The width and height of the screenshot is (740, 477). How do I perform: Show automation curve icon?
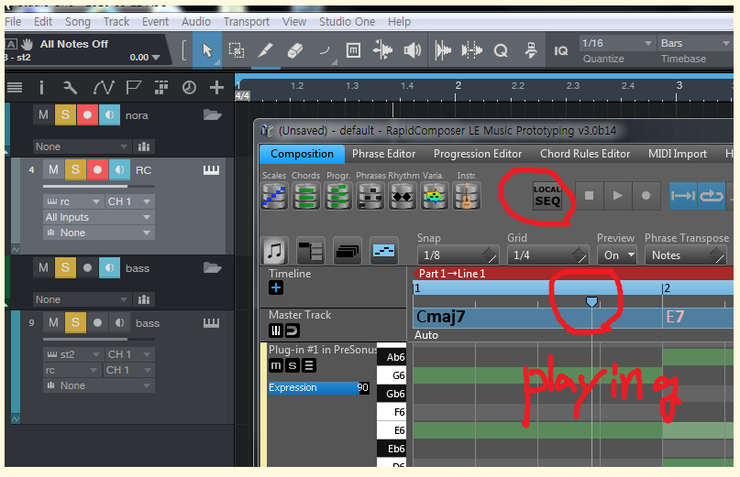click(x=103, y=87)
